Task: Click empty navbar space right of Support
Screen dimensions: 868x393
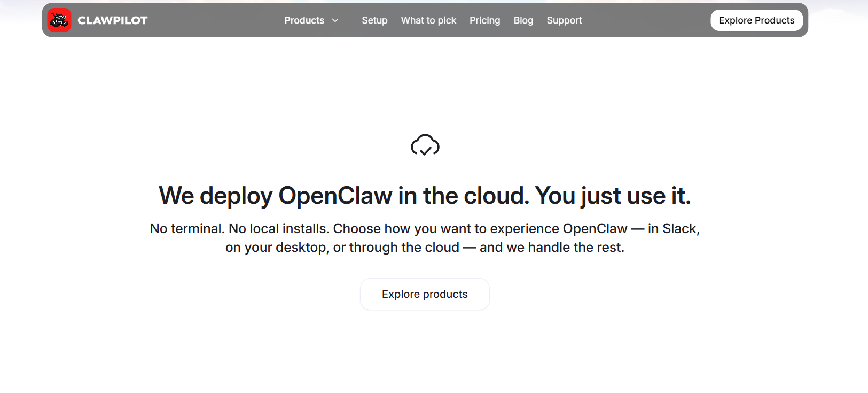Action: [646, 20]
